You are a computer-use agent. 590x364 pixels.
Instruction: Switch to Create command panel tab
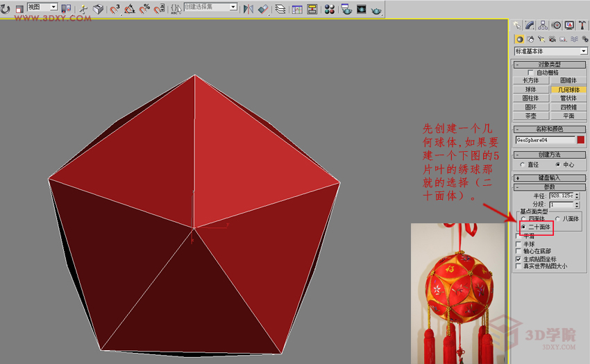tap(517, 26)
